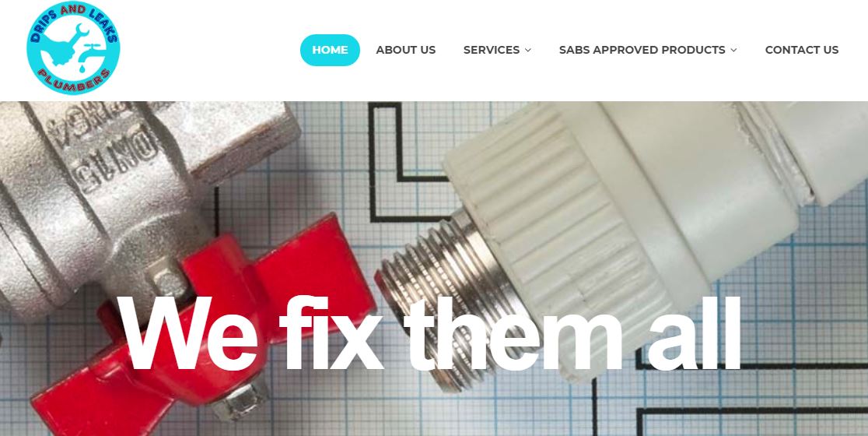The height and width of the screenshot is (436, 868).
Task: Open the Drips and Leaks Plumbers logo
Action: [73, 47]
